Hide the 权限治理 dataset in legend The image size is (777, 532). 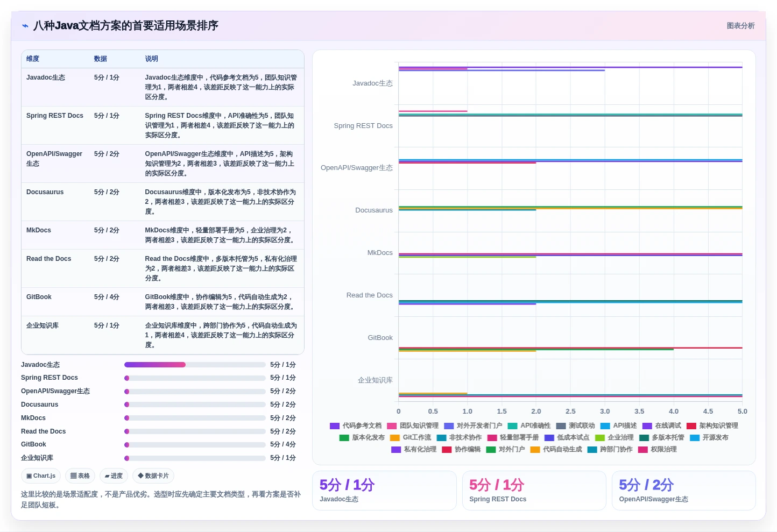657,449
